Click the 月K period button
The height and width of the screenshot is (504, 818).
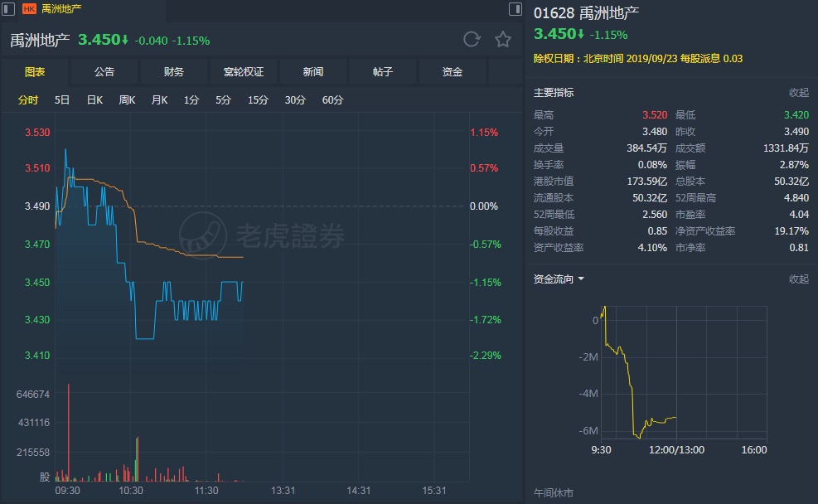click(159, 100)
